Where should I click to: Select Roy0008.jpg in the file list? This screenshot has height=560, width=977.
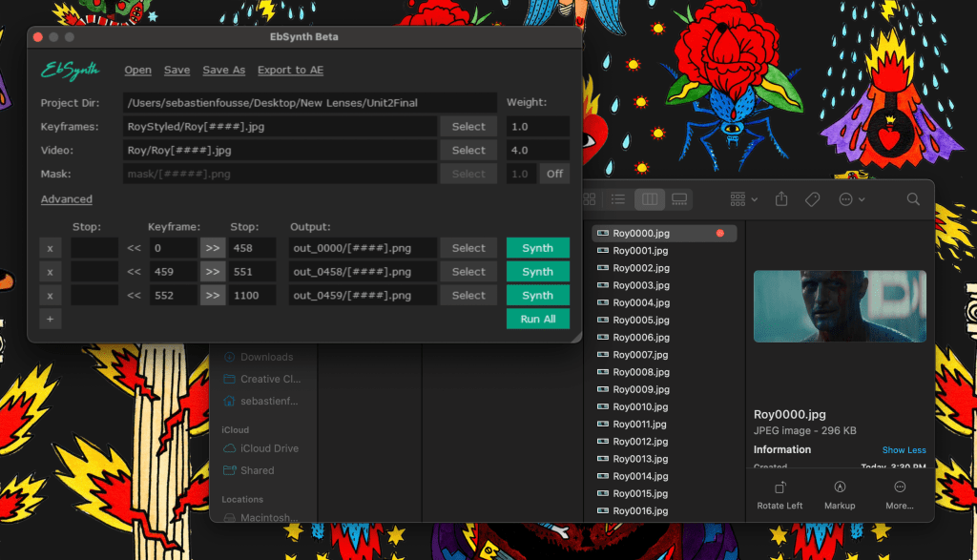click(x=641, y=372)
